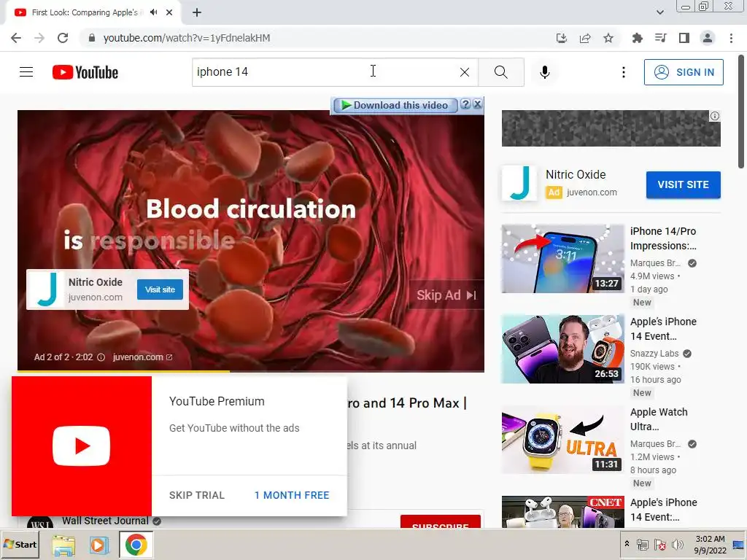Toggle Chrome side panel icon

[684, 38]
